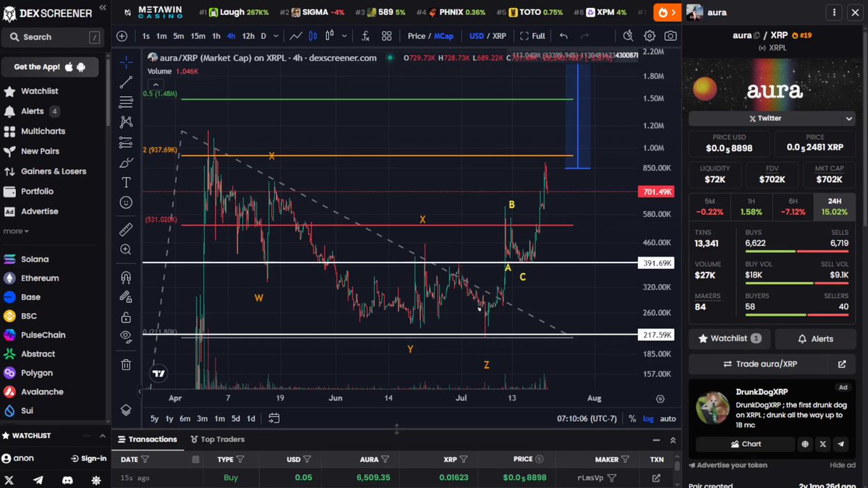Focus the Search input field

53,37
